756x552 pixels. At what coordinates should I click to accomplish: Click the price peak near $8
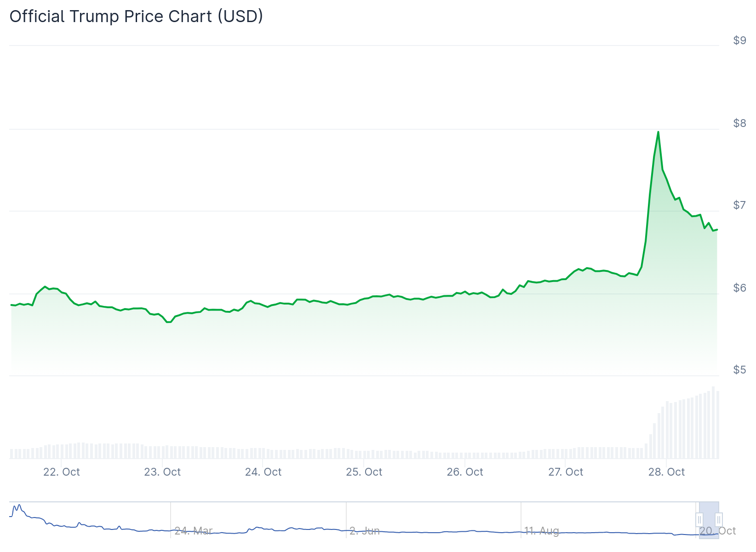pyautogui.click(x=658, y=132)
